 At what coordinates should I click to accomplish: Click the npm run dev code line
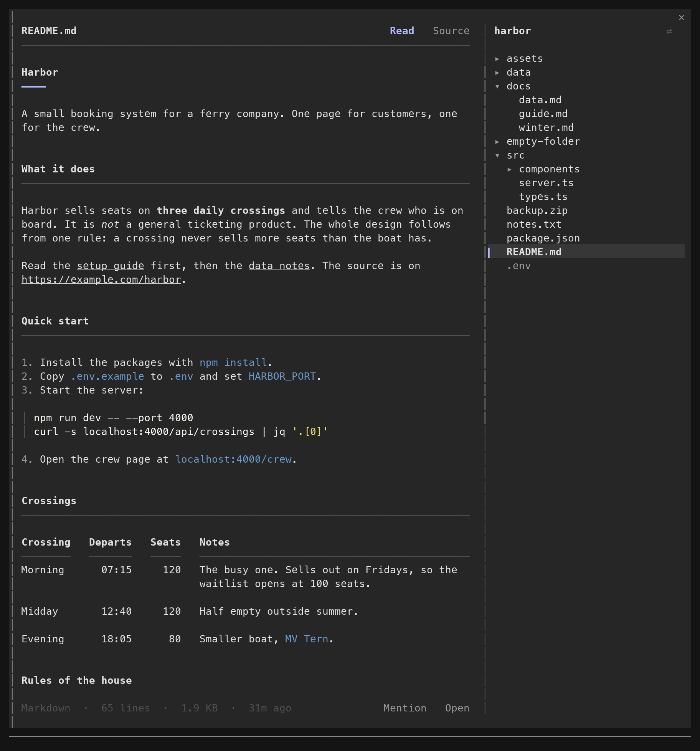[114, 418]
